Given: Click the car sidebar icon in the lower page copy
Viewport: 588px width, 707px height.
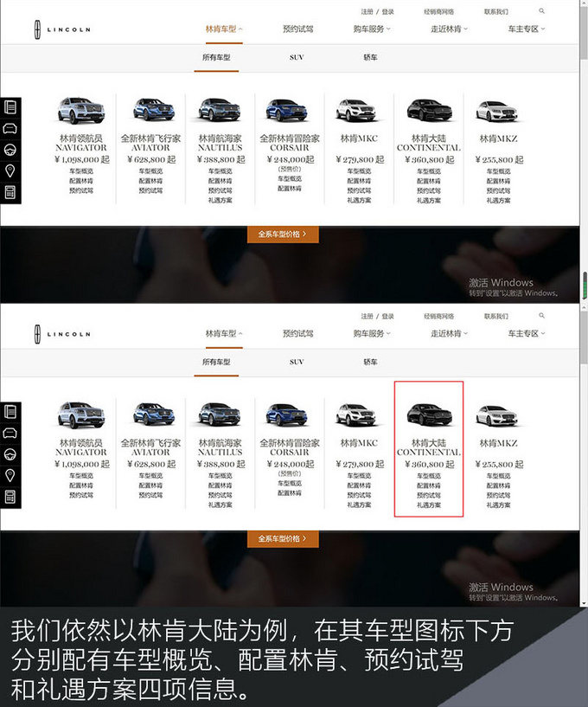Looking at the screenshot, I should coord(10,434).
